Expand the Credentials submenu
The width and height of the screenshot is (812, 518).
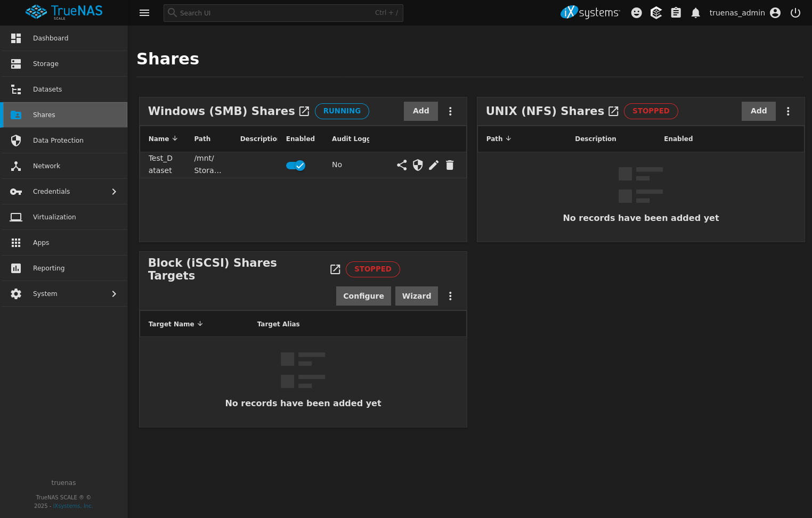(113, 192)
